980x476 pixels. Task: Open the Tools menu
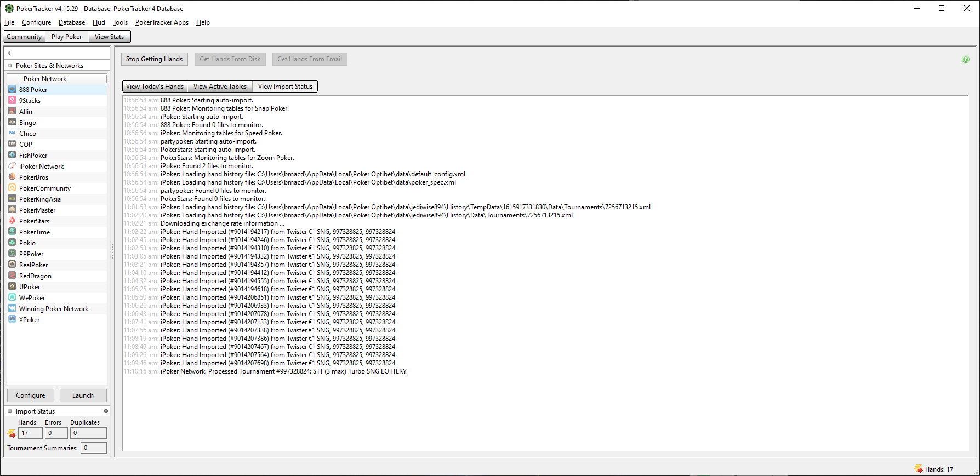[120, 22]
